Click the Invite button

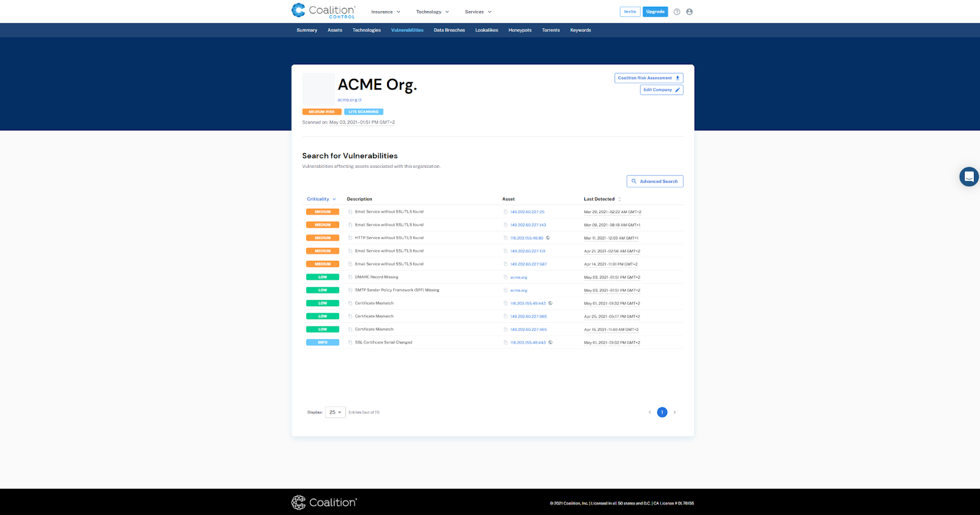[630, 12]
